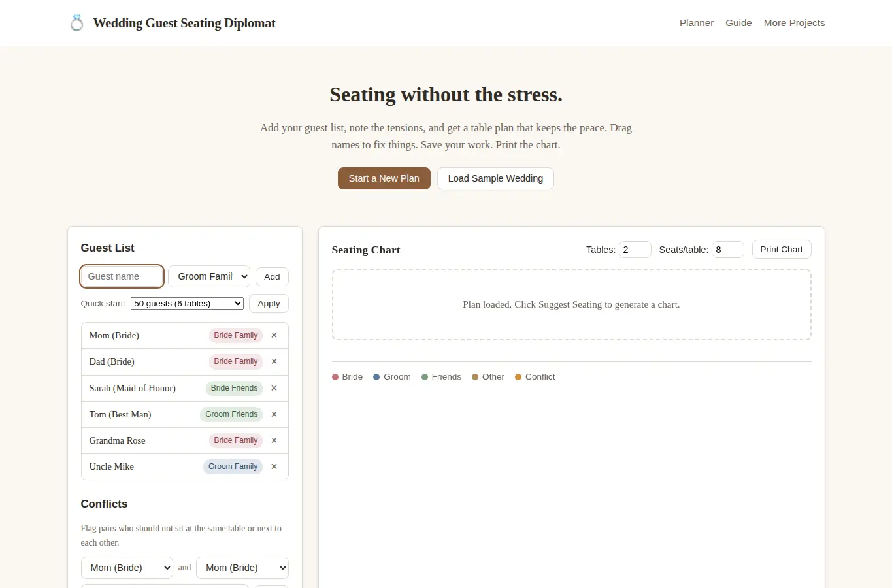Remove Dad (Bride) with its X icon
This screenshot has height=588, width=892.
[x=274, y=361]
